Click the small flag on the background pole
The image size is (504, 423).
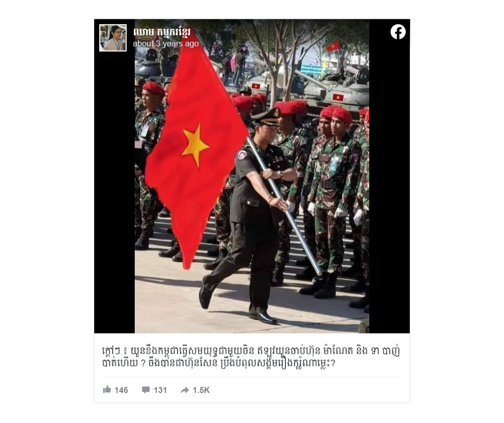coord(333,46)
